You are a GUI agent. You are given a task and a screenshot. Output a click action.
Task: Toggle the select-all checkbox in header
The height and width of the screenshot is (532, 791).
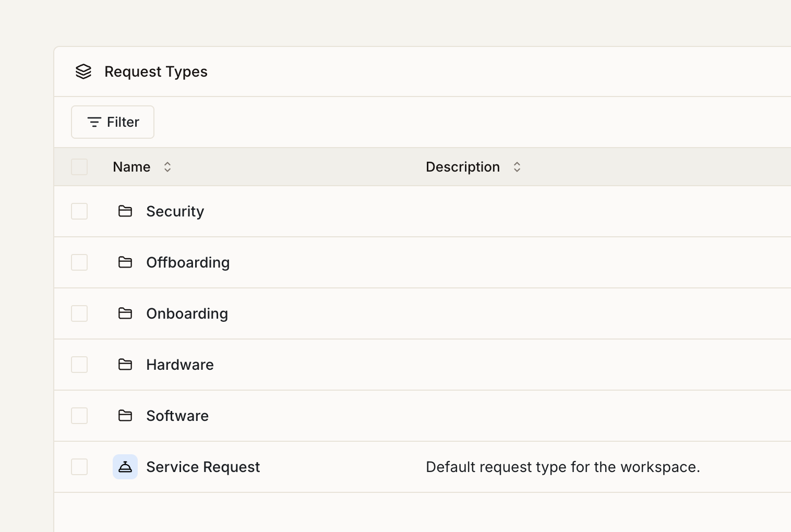(x=79, y=167)
